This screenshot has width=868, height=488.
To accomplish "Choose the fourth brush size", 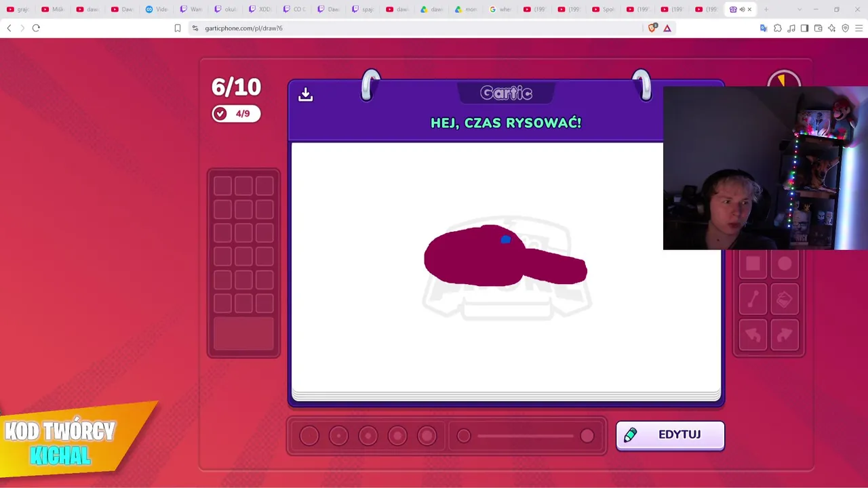I will click(397, 436).
